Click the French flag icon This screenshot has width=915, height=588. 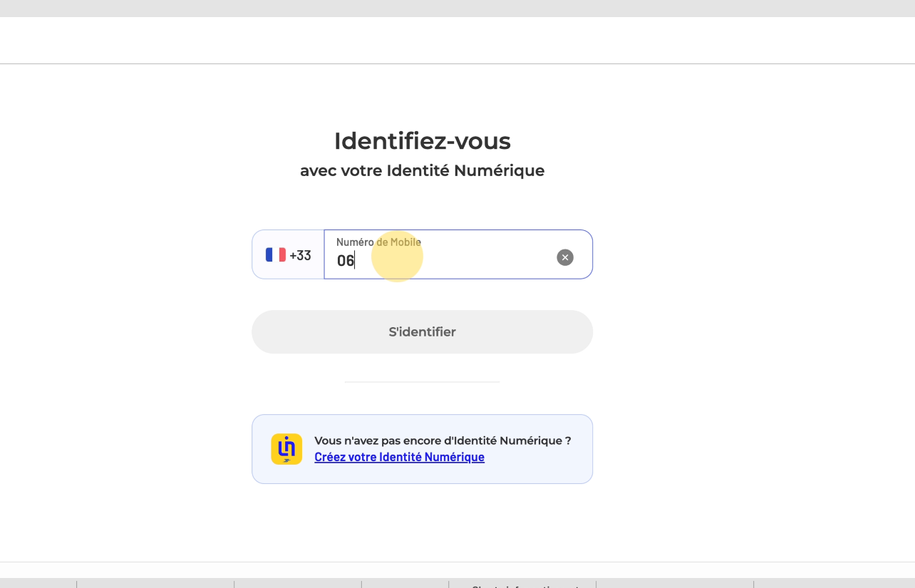pyautogui.click(x=275, y=255)
